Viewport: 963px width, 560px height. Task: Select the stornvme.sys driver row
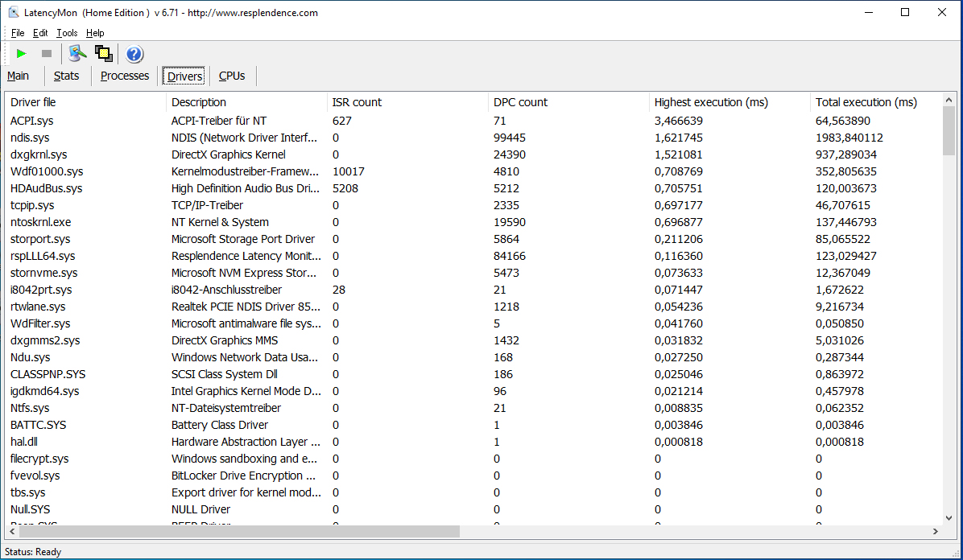click(473, 273)
